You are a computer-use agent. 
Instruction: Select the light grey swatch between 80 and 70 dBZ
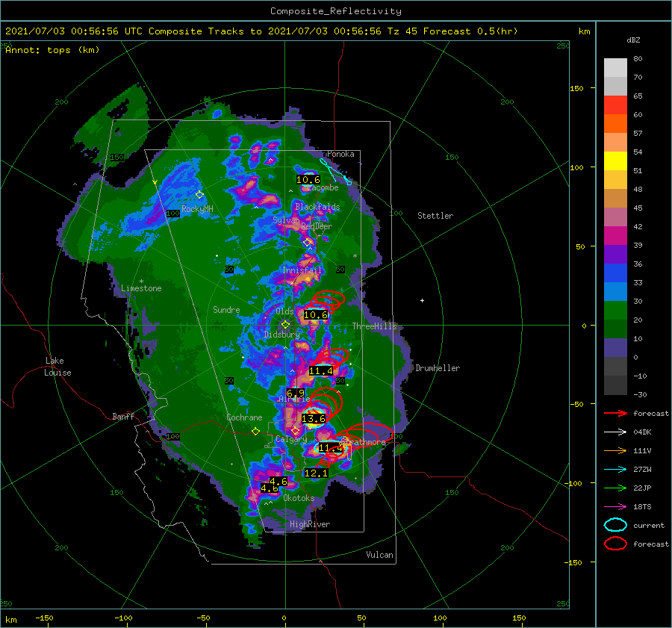coord(615,68)
